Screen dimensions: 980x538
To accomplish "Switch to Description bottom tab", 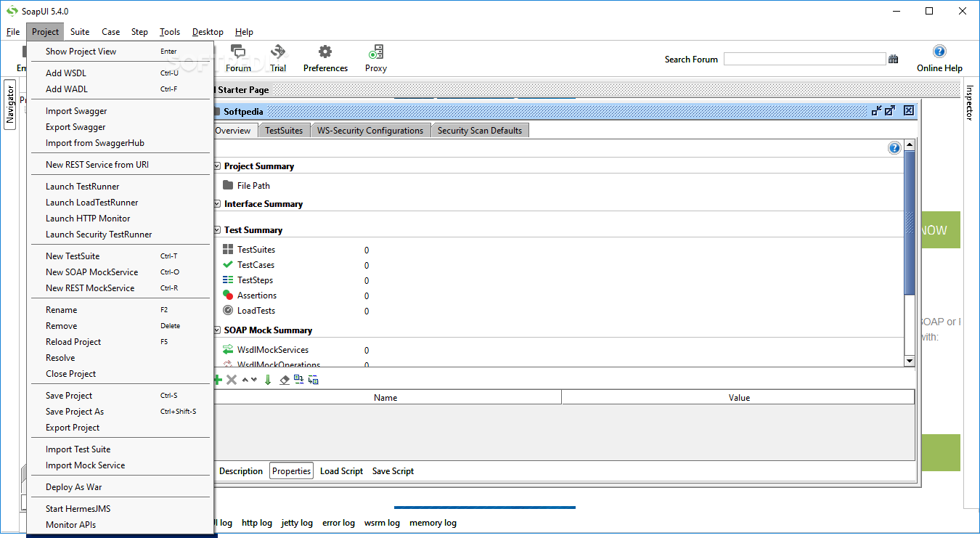I will [x=241, y=470].
